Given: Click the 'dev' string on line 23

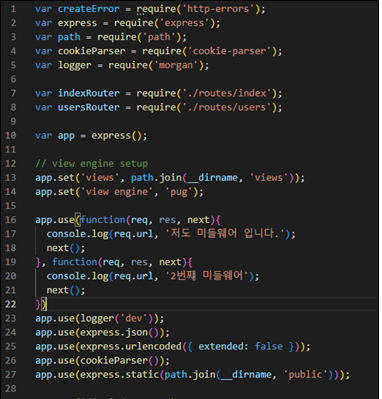Looking at the screenshot, I should click(x=134, y=318).
